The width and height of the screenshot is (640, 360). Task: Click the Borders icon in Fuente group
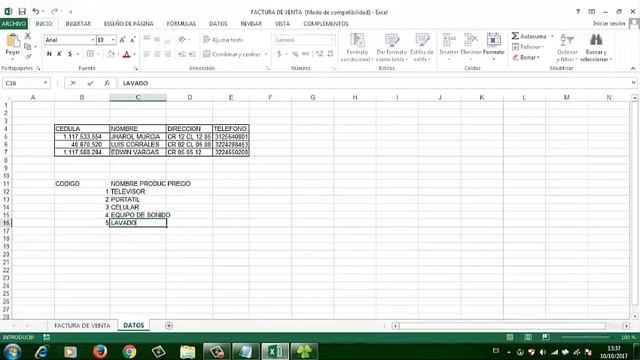pos(90,54)
